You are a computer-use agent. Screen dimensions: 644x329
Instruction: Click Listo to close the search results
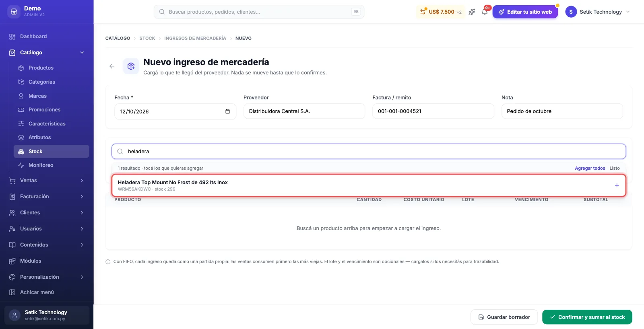coord(614,168)
